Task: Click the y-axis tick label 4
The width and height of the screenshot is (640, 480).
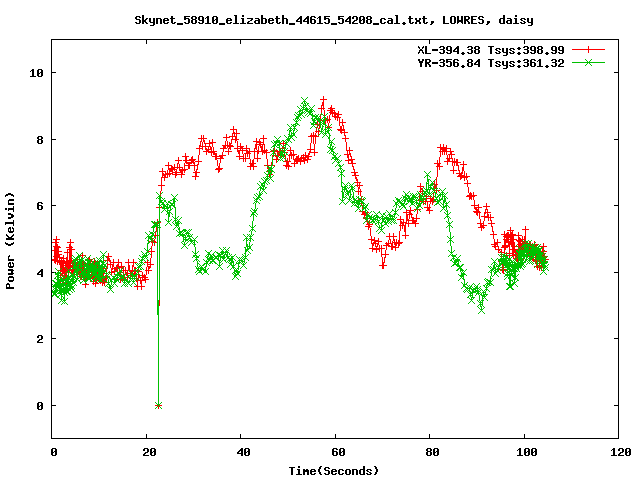Action: [x=40, y=273]
